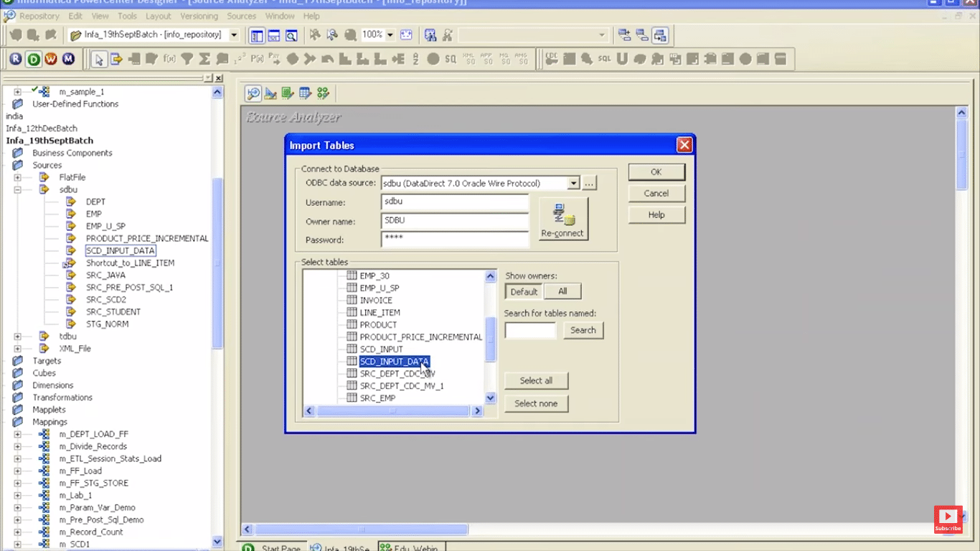The height and width of the screenshot is (551, 980).
Task: Click inside the search tables field
Action: [x=530, y=330]
